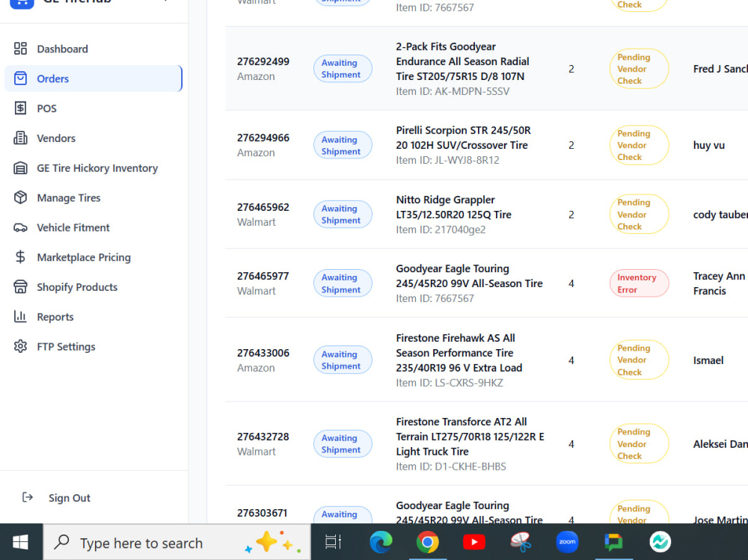Open Manage Tires page
748x560 pixels.
69,198
